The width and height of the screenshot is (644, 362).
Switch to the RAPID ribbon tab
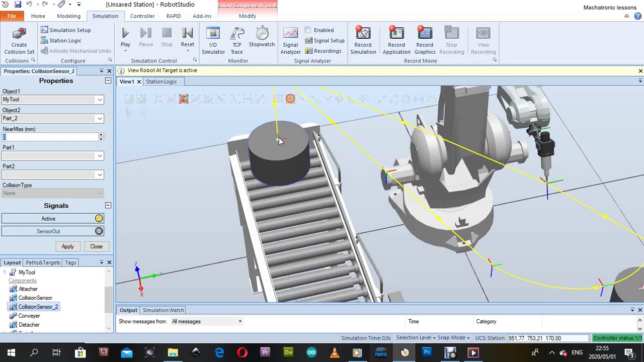[174, 16]
